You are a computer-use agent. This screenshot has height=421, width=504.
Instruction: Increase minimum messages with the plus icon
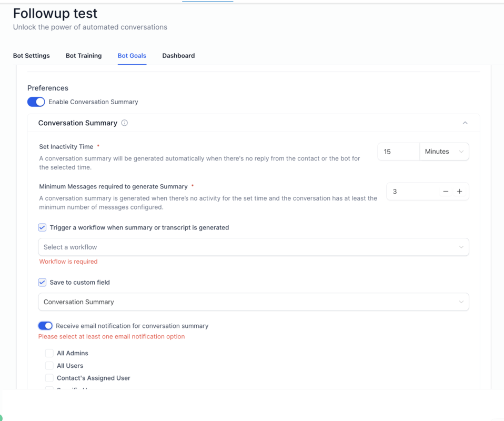click(x=459, y=191)
